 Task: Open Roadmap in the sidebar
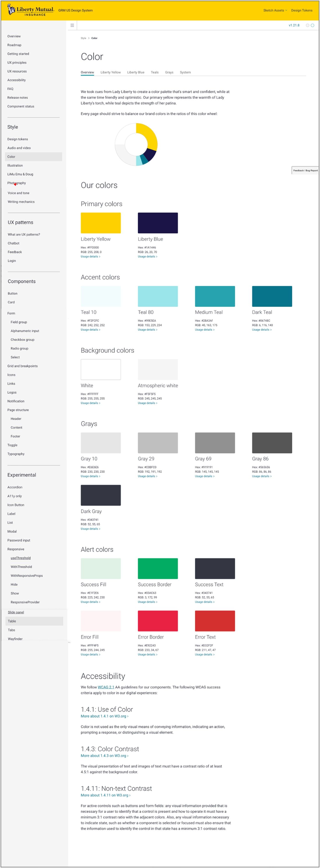(14, 45)
